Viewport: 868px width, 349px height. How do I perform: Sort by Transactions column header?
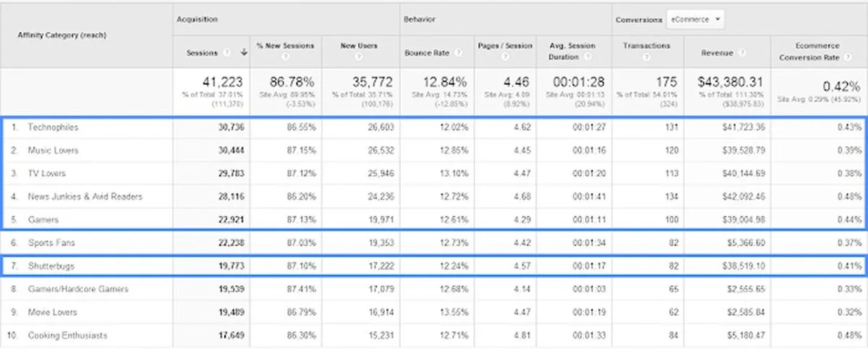[647, 46]
